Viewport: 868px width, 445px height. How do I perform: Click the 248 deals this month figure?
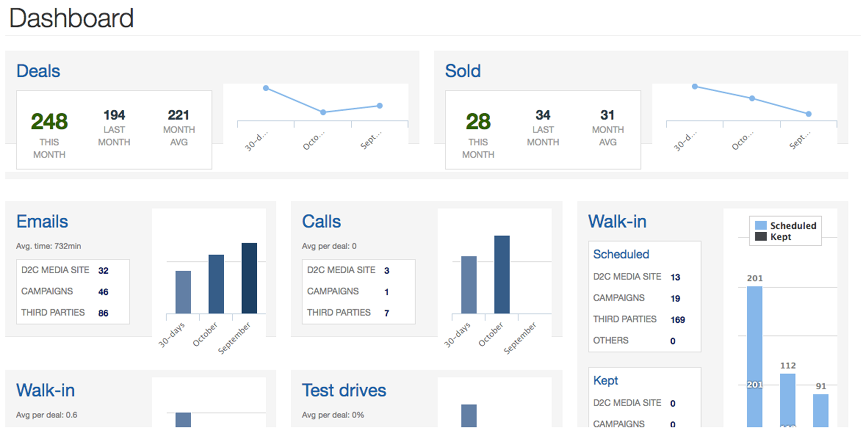tap(49, 122)
